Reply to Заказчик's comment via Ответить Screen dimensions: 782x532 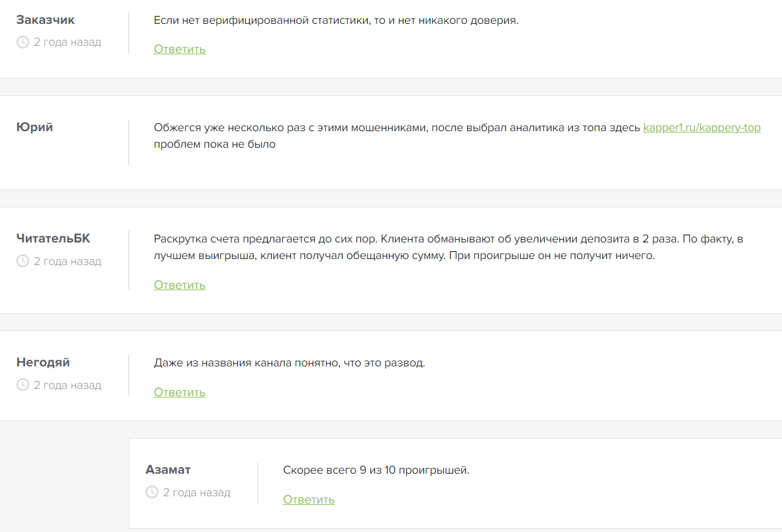tap(180, 49)
